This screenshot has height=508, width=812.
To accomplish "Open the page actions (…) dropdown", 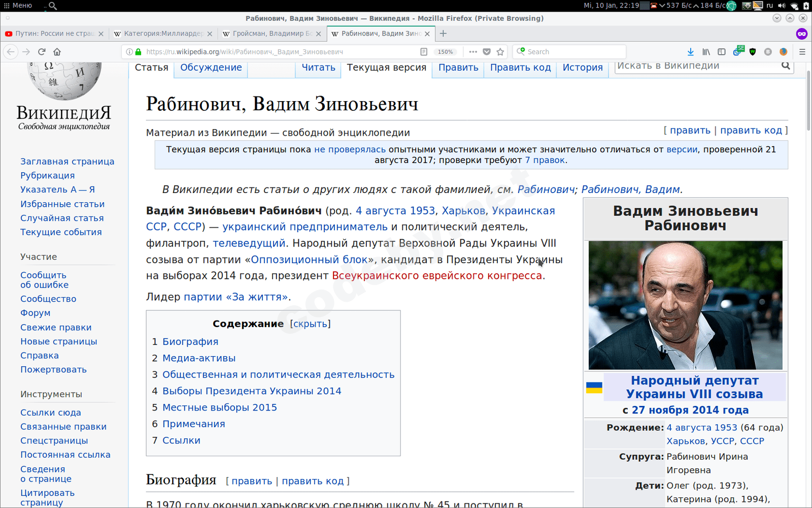I will (473, 51).
